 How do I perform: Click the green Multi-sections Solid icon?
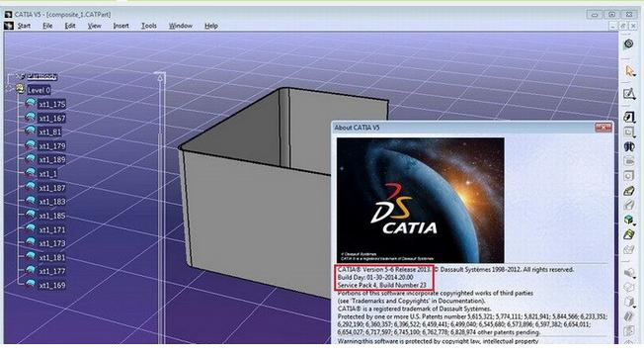[629, 234]
